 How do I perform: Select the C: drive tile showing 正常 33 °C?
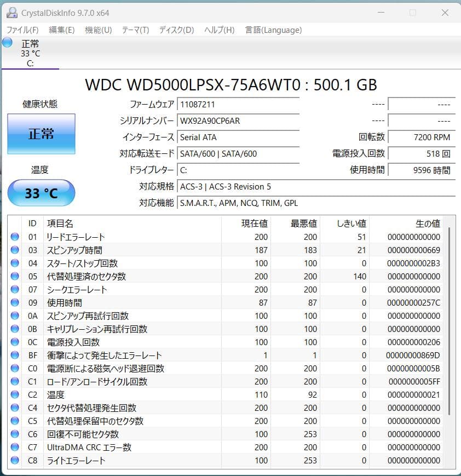pos(30,53)
